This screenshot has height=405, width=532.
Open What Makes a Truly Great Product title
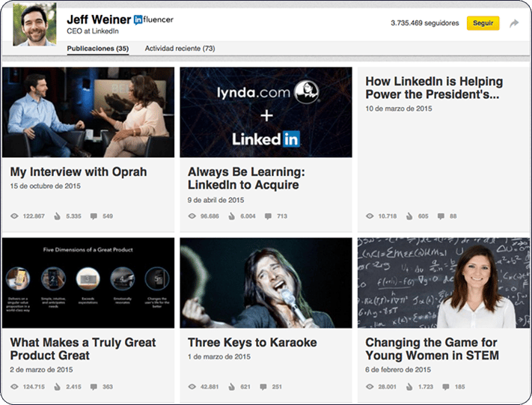click(83, 349)
